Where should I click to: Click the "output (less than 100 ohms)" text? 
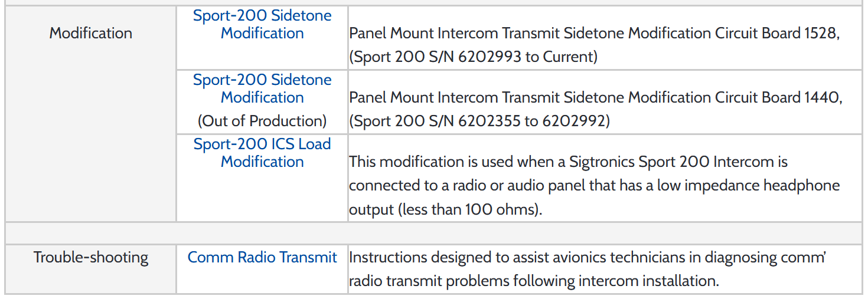coord(445,209)
